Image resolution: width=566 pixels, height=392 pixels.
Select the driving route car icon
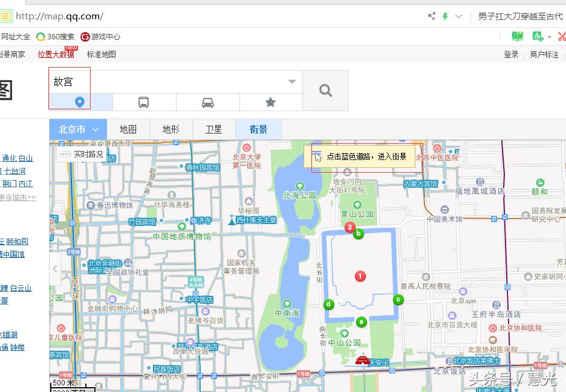coord(208,102)
